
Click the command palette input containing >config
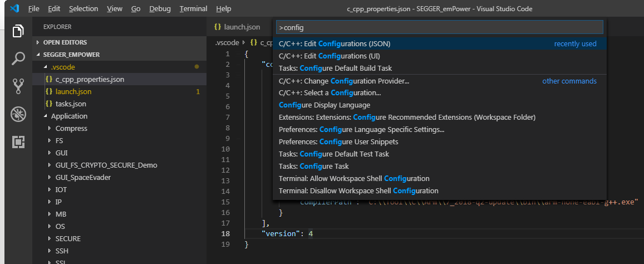(440, 27)
